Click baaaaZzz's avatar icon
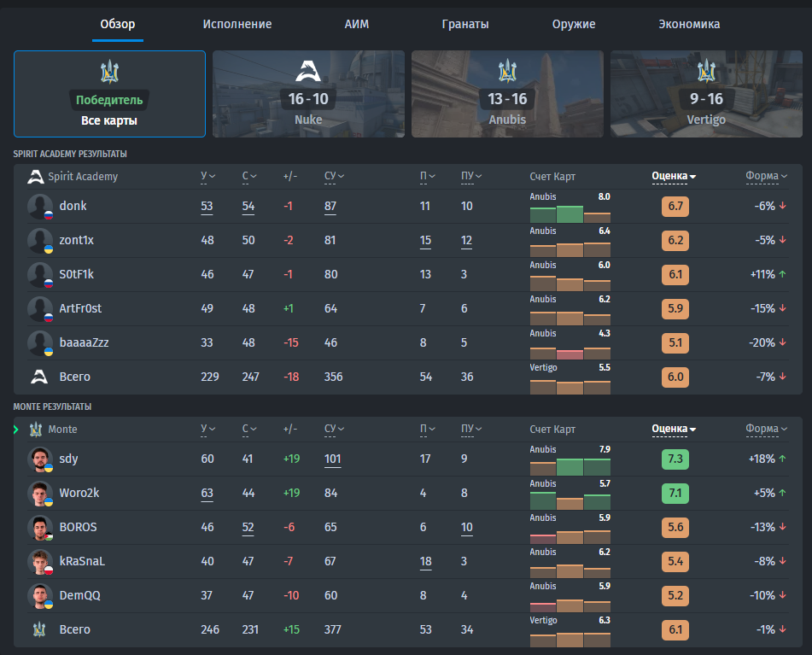812x655 pixels. pos(40,342)
